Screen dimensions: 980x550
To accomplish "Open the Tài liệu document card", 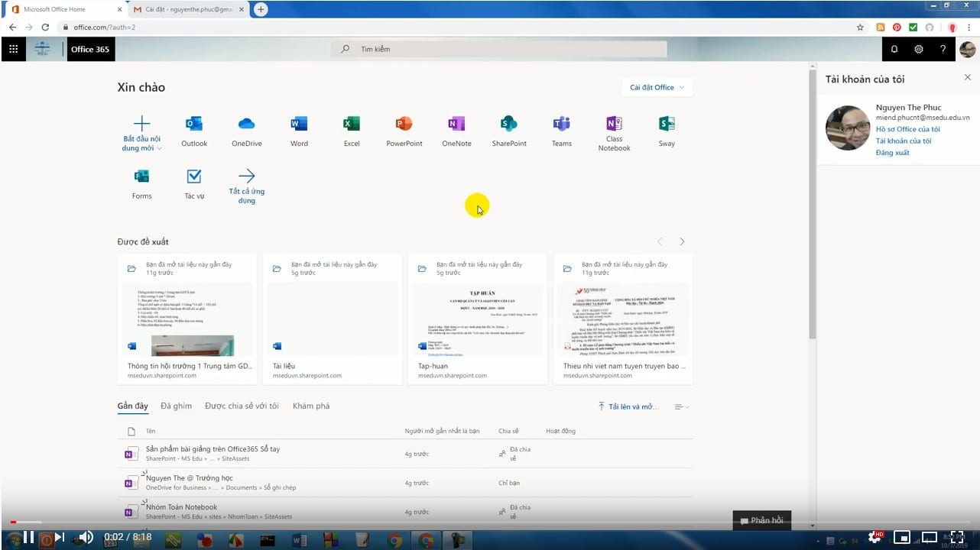I will coord(332,319).
